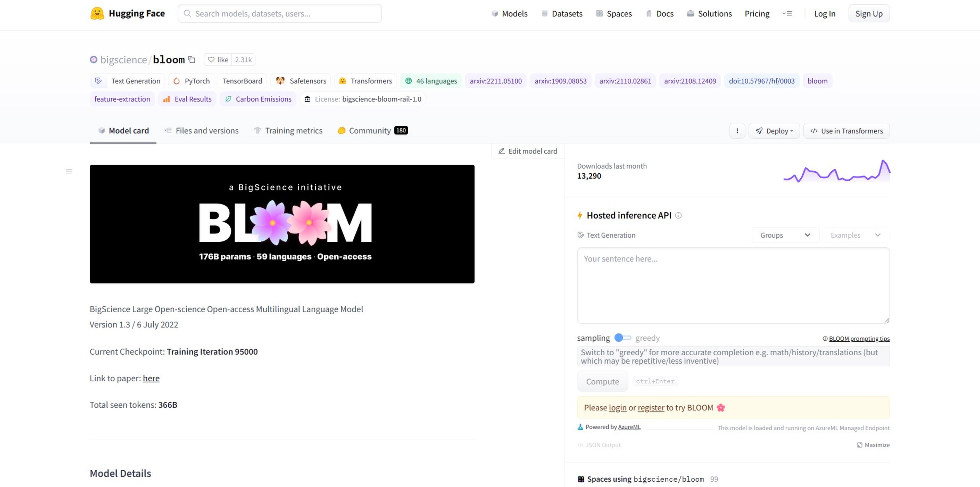980x487 pixels.
Task: Click the heart like button
Action: [x=218, y=60]
